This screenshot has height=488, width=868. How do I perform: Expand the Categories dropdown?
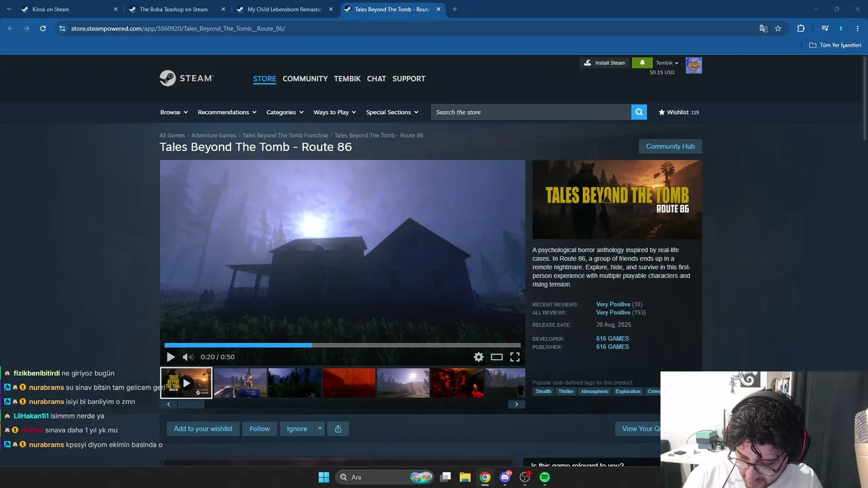285,113
